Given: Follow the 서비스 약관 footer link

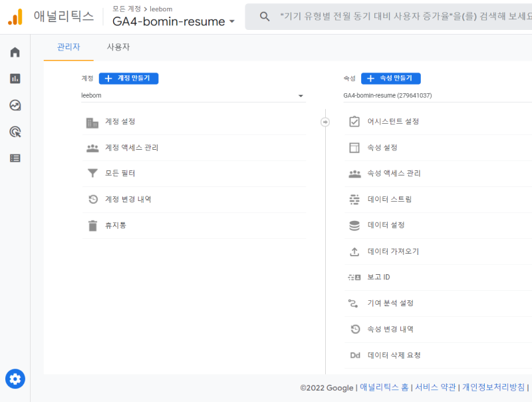Looking at the screenshot, I should [436, 387].
